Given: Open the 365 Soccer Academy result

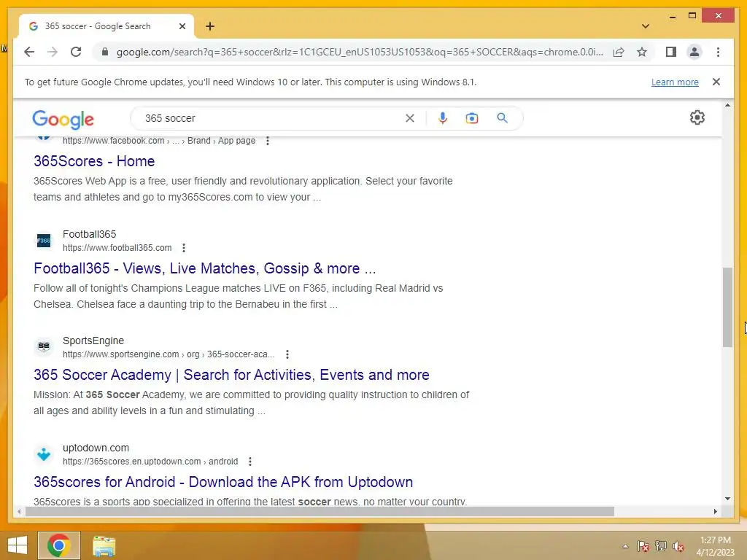Looking at the screenshot, I should pyautogui.click(x=231, y=375).
